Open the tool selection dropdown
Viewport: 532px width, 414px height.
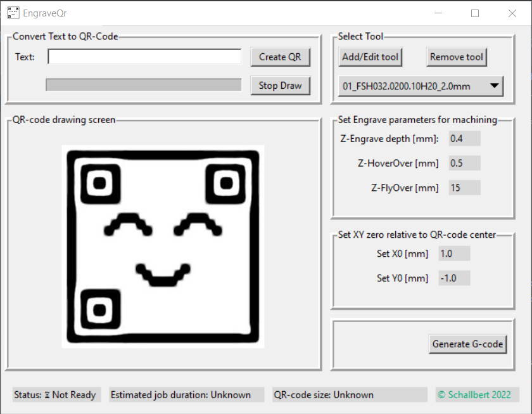pos(421,86)
